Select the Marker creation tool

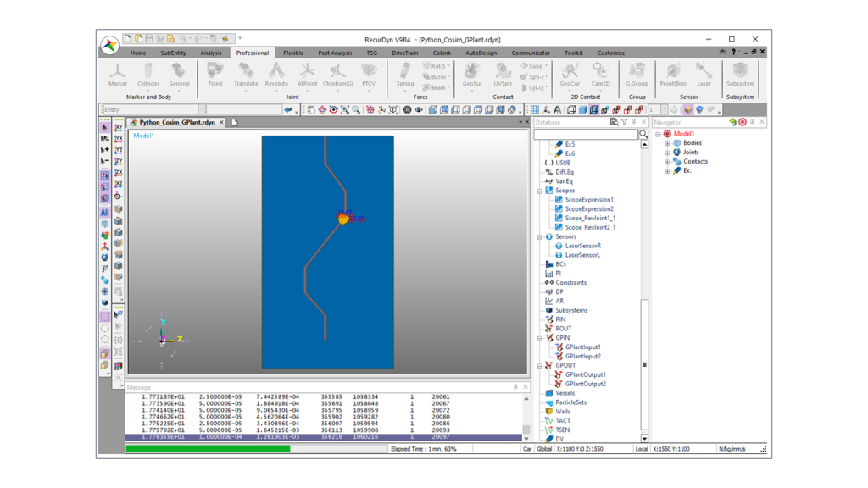(118, 74)
